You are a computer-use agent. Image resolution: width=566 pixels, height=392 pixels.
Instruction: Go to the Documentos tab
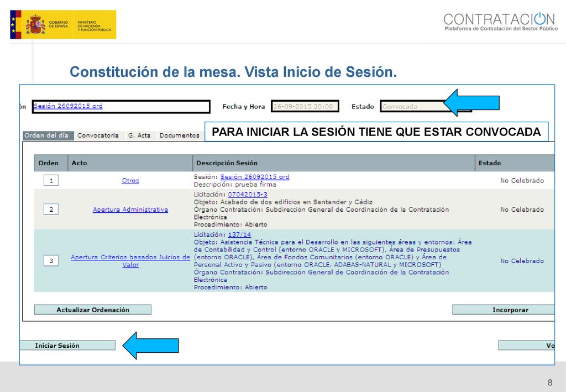pyautogui.click(x=180, y=135)
